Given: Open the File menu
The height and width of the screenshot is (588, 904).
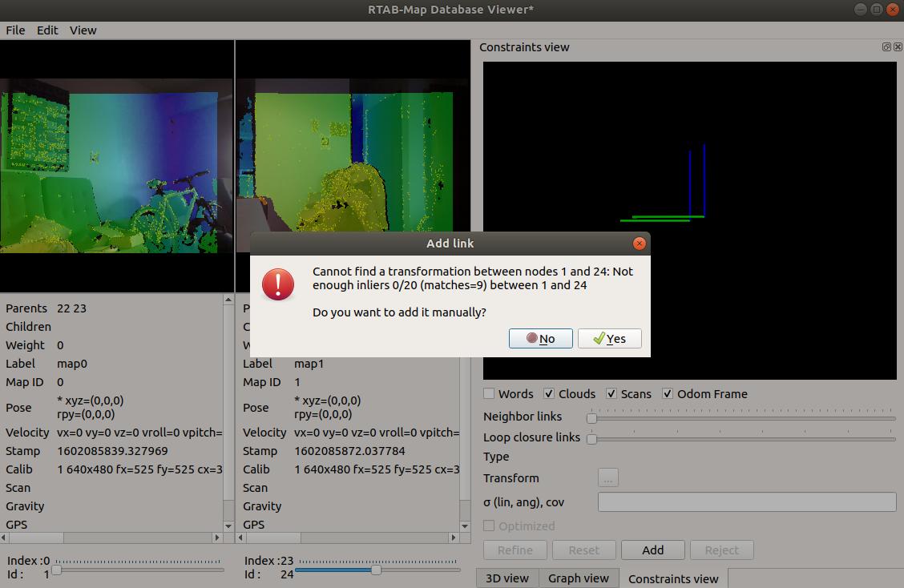Looking at the screenshot, I should (15, 30).
